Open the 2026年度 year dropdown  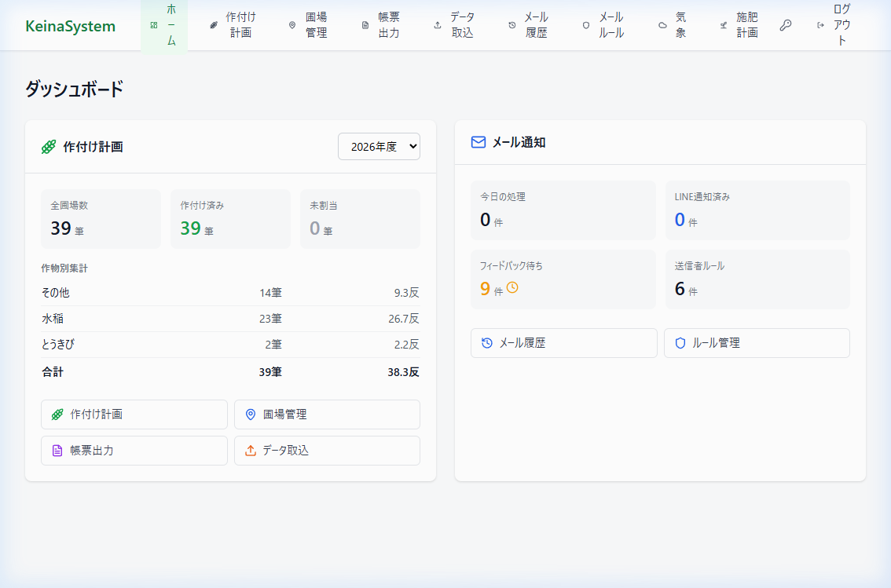[x=379, y=147]
